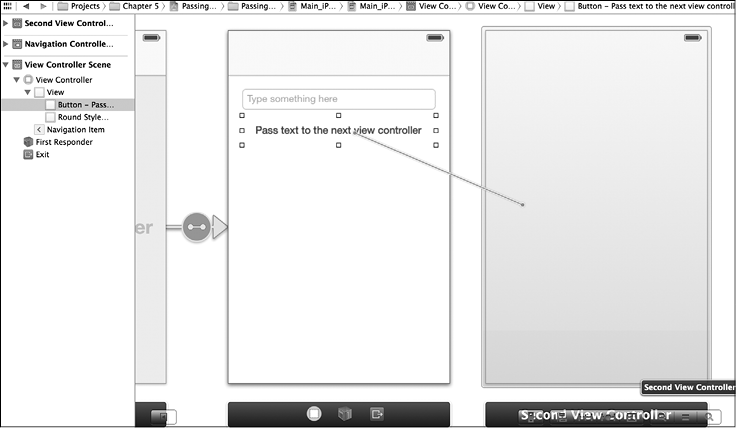Expand the Second View Controller scene

pos(6,23)
